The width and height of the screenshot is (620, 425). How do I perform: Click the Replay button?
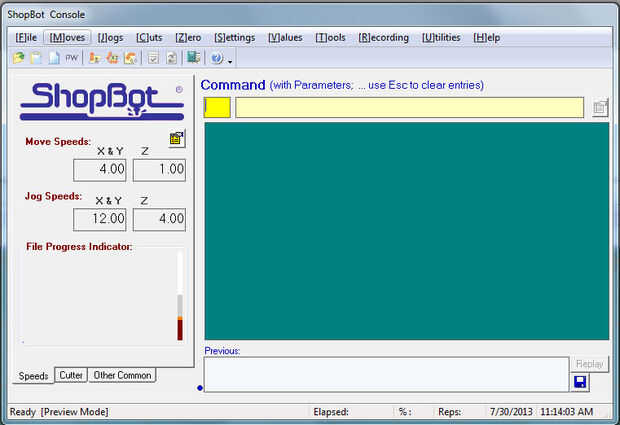590,364
